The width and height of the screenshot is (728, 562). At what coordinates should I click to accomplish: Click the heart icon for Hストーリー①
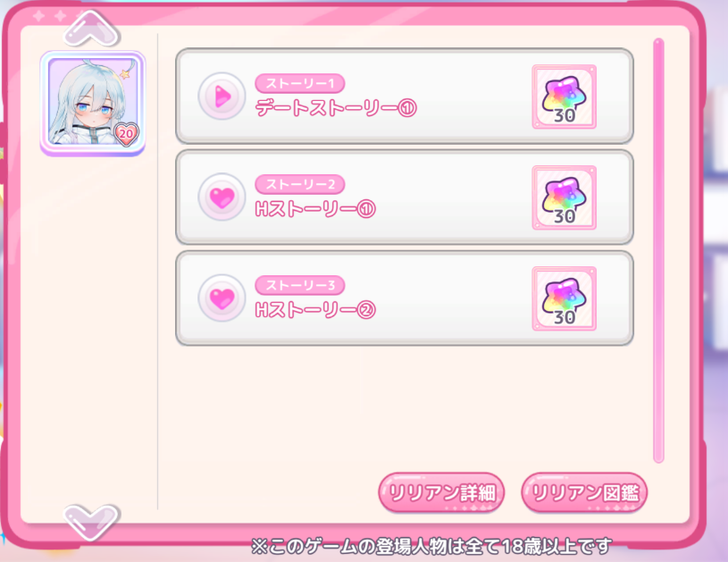[x=222, y=197]
